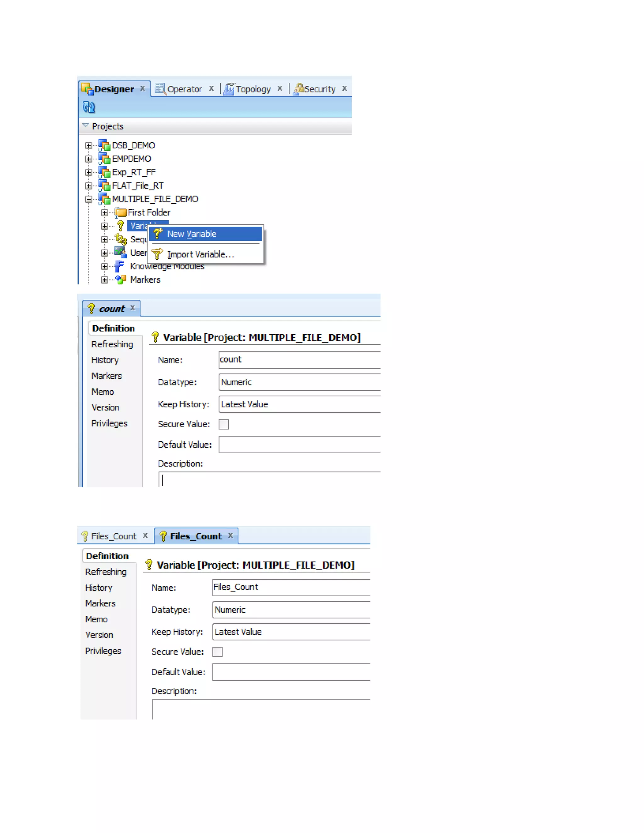Click the refresh icon in Designer toolbar
The image size is (644, 833).
[89, 107]
